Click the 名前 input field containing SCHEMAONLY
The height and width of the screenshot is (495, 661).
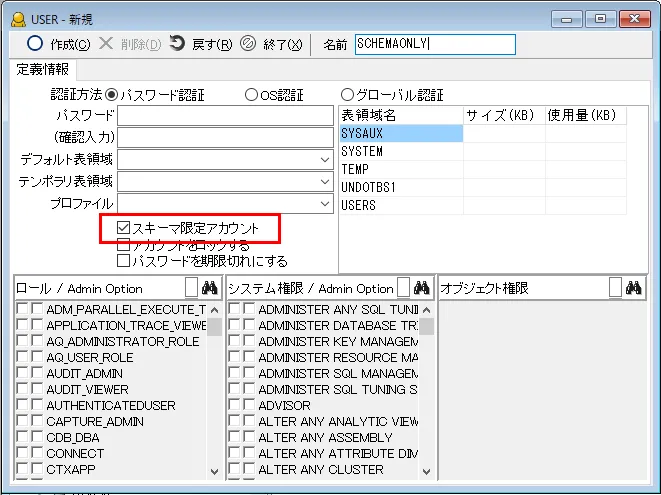tap(435, 44)
